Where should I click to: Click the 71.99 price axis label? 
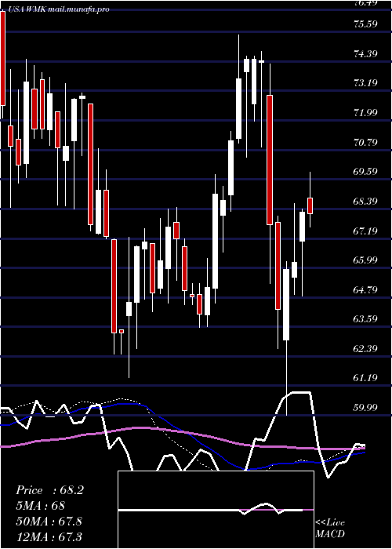pyautogui.click(x=366, y=112)
